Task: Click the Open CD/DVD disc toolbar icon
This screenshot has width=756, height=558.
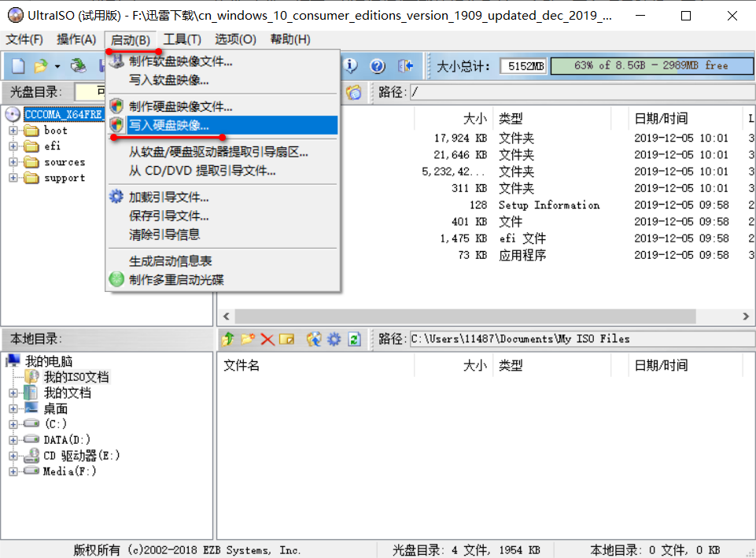Action: pyautogui.click(x=78, y=65)
